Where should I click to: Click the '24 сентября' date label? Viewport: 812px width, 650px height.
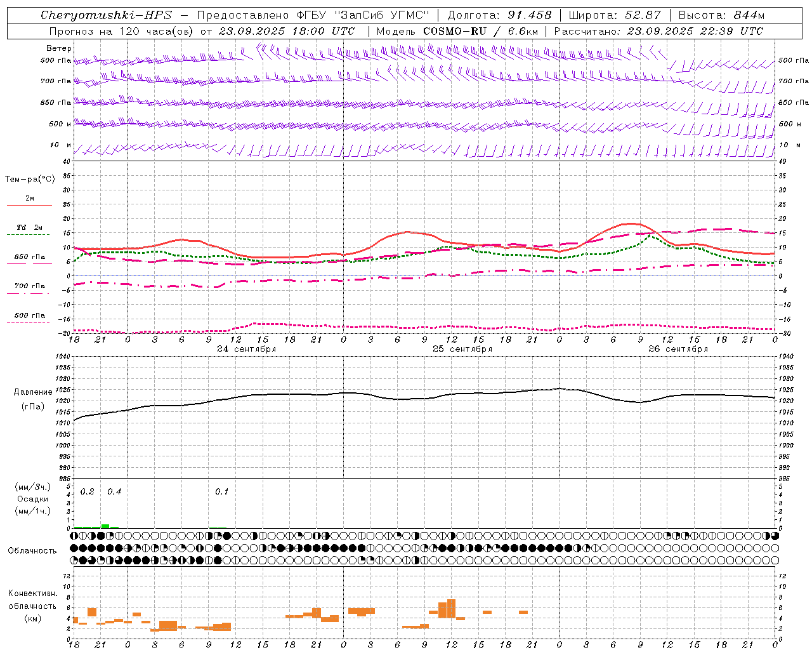(x=247, y=349)
